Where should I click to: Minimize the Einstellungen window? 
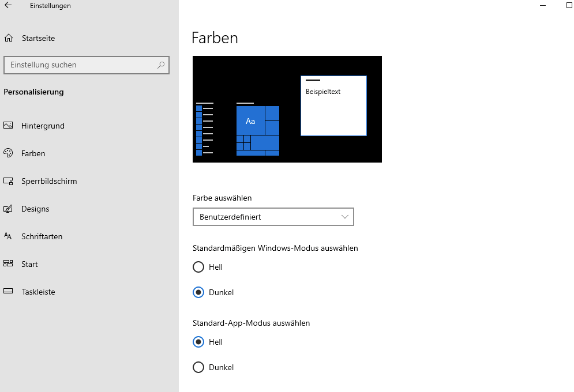[543, 6]
